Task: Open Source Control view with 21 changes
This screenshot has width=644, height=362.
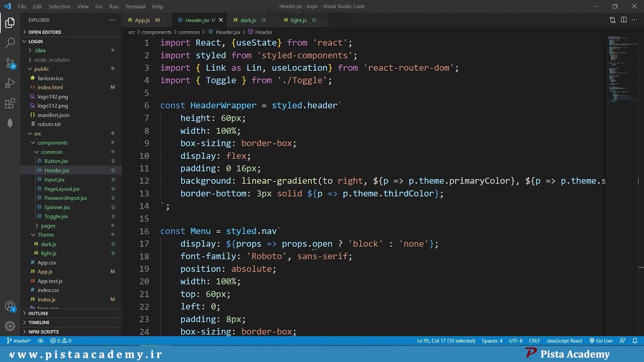Action: (x=10, y=63)
